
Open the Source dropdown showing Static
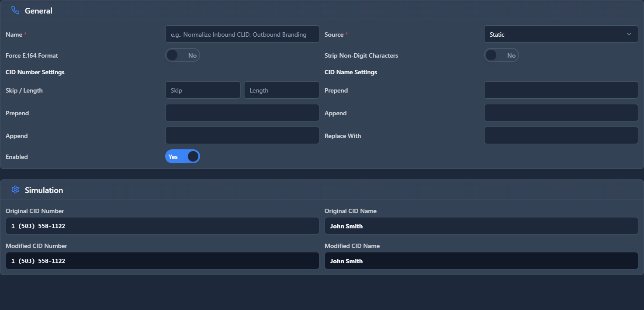pos(561,34)
